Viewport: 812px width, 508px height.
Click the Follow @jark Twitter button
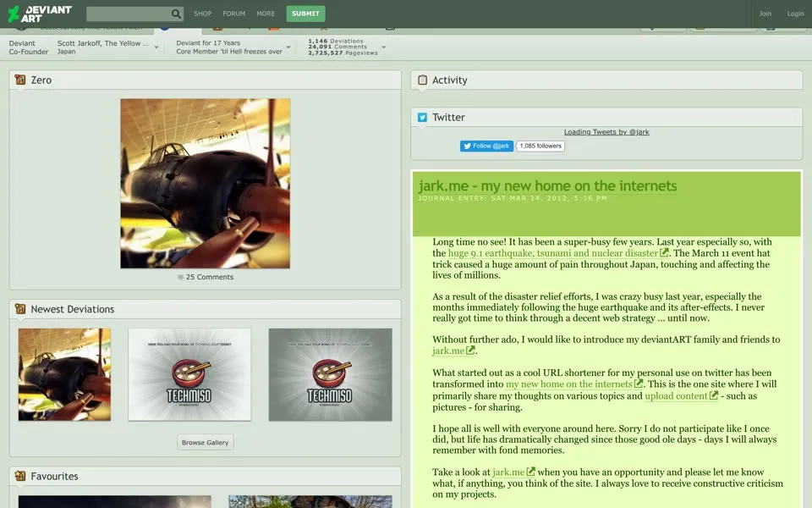486,146
